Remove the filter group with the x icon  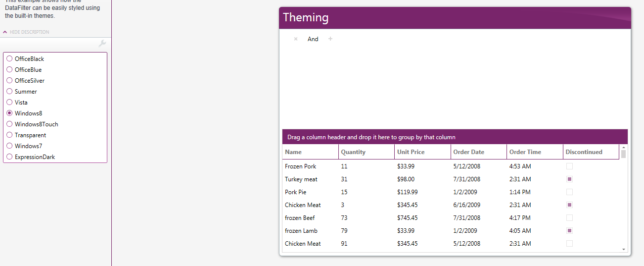click(296, 39)
